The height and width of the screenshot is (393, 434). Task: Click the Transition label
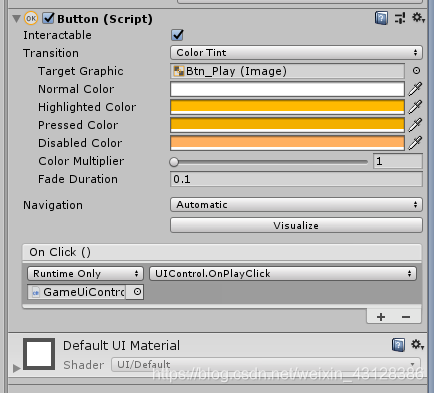point(51,53)
